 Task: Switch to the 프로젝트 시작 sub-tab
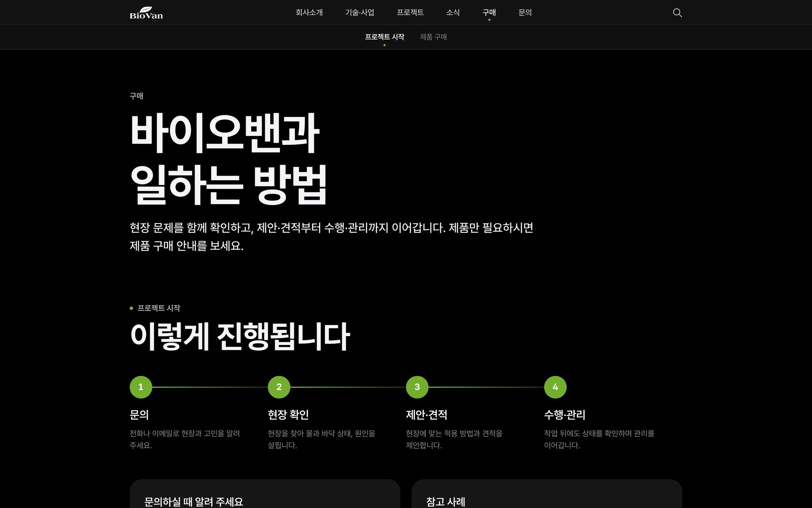pos(384,37)
